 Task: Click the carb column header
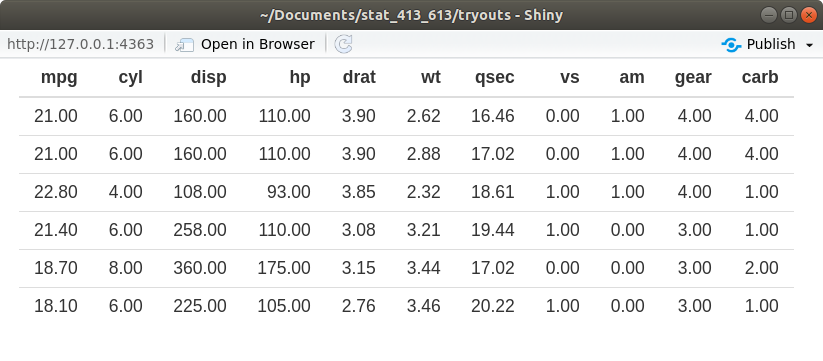(759, 78)
